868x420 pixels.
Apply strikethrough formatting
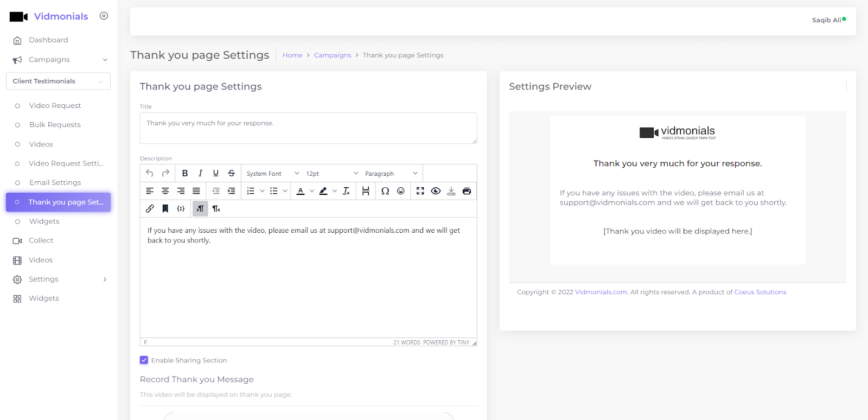click(231, 173)
